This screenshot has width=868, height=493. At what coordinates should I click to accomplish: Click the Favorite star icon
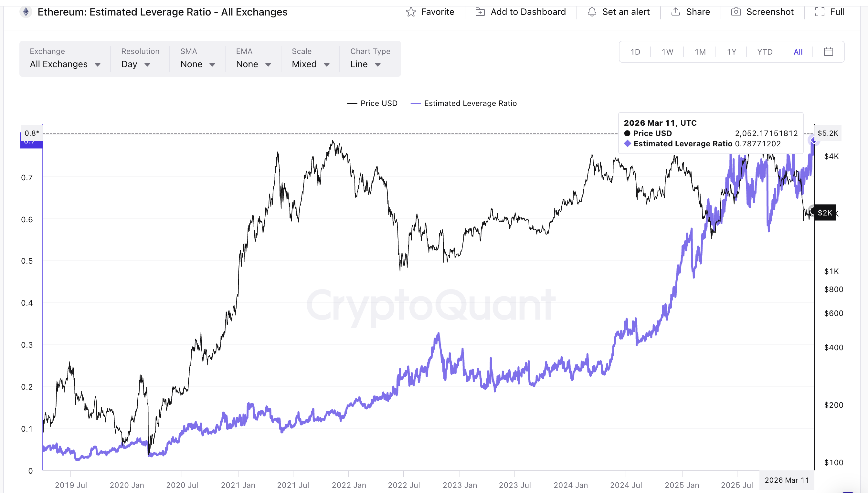[411, 12]
